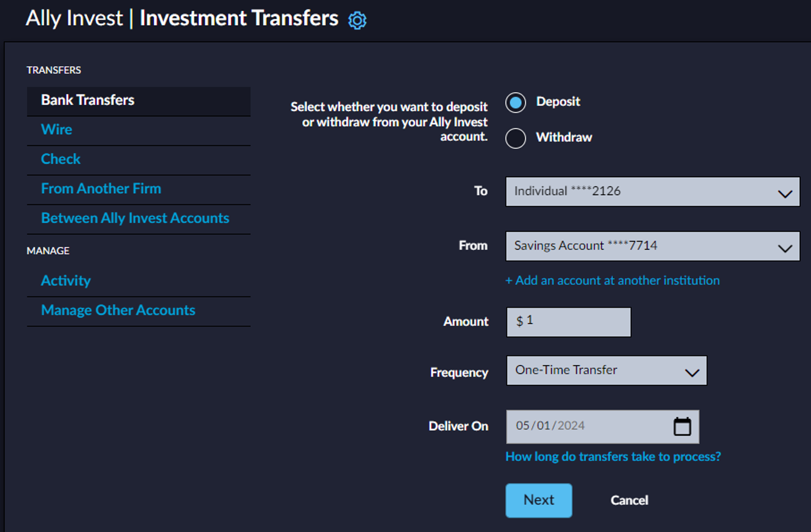Screen dimensions: 811x532
Task: Go to the Wire transfers section
Action: coord(56,130)
